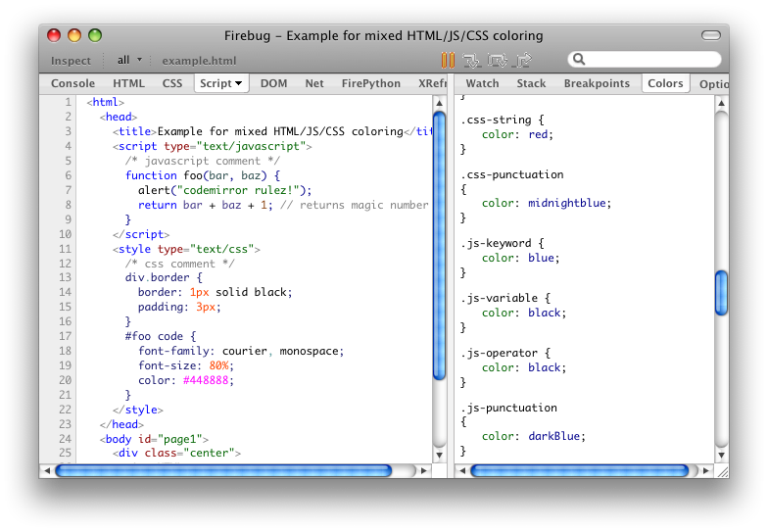Click line number 14 in the gutter

65,292
